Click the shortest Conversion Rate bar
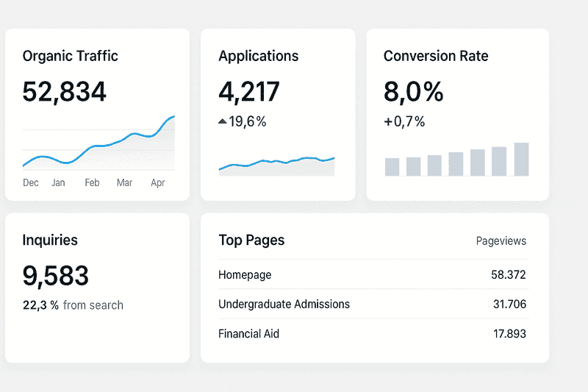 392,167
